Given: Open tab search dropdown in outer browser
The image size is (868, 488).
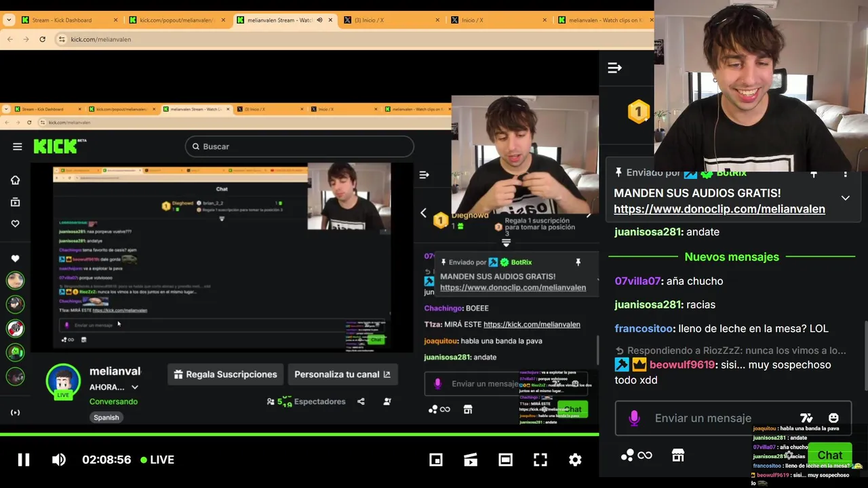Looking at the screenshot, I should pyautogui.click(x=9, y=20).
